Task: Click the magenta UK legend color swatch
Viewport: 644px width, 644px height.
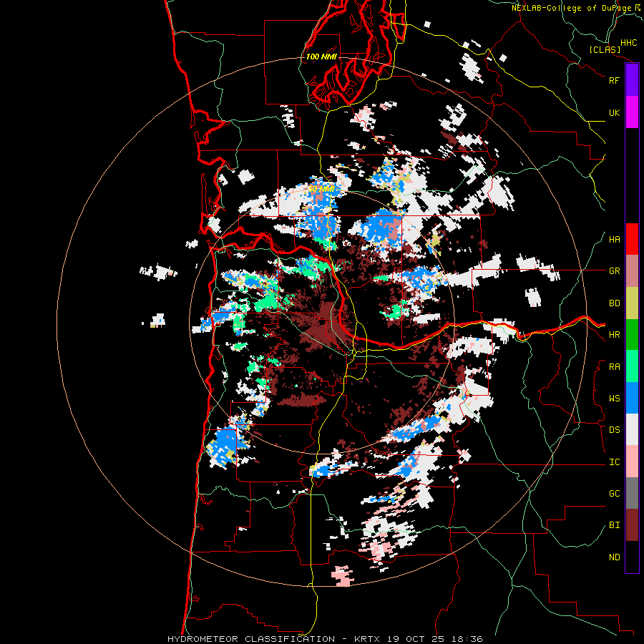Action: pyautogui.click(x=632, y=112)
